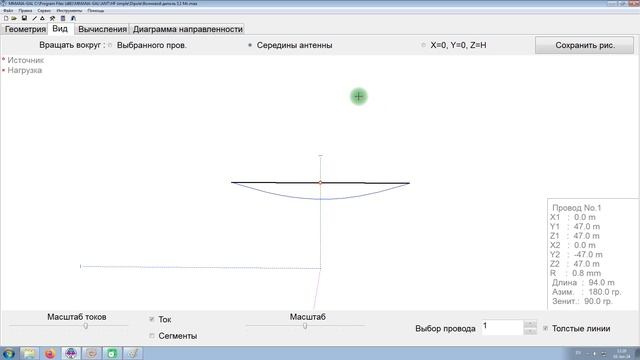The image size is (640, 360).
Task: Open the Файл menu
Action: tap(8, 11)
